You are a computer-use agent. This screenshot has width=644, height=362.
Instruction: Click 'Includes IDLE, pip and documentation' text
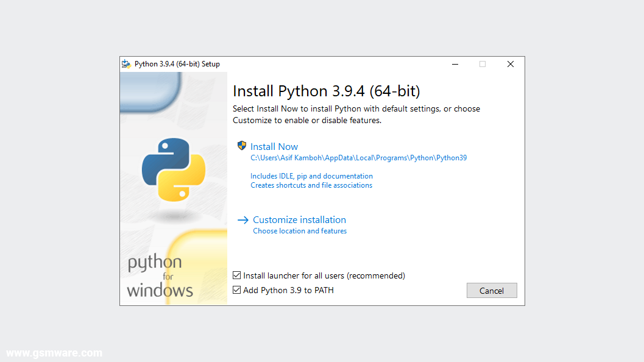[x=311, y=176]
